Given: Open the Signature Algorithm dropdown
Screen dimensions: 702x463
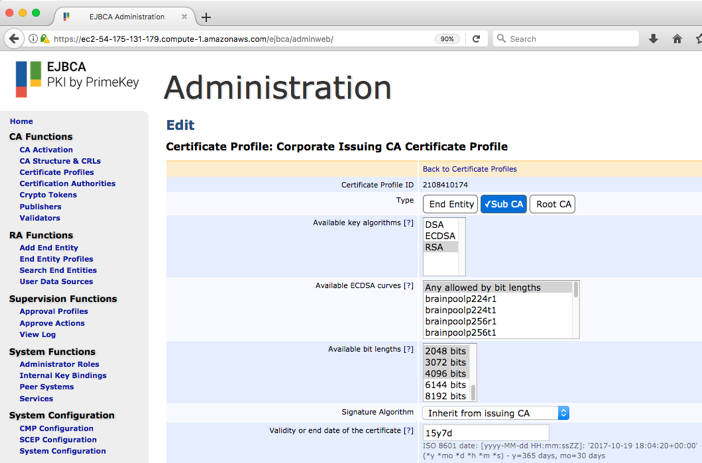Looking at the screenshot, I should coord(496,413).
